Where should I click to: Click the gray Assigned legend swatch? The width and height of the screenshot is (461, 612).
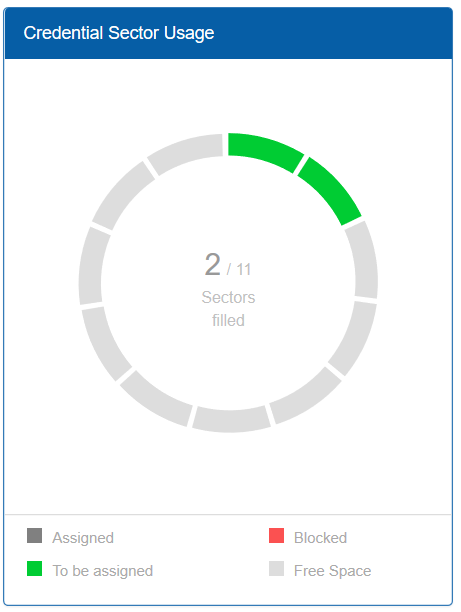coord(34,536)
